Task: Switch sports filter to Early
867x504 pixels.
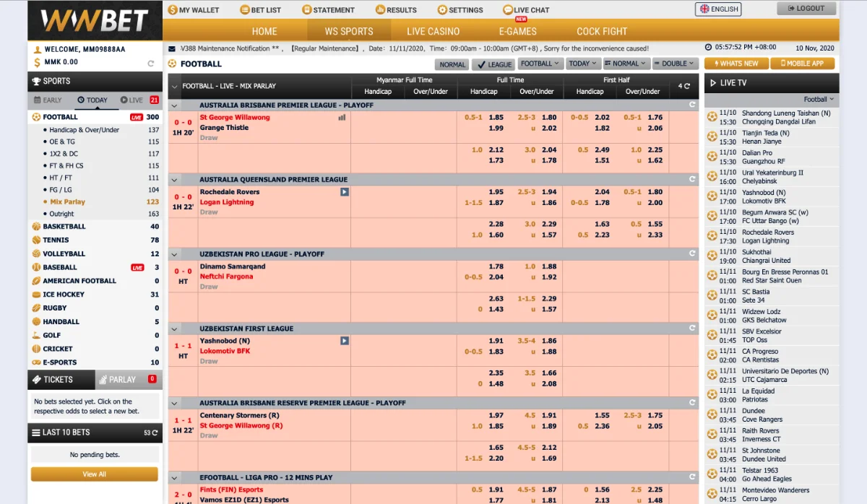Action: (x=48, y=100)
